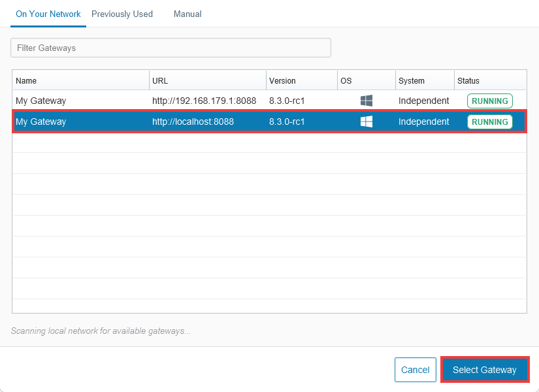Sort by the Version column header
539x392 pixels.
click(x=302, y=80)
